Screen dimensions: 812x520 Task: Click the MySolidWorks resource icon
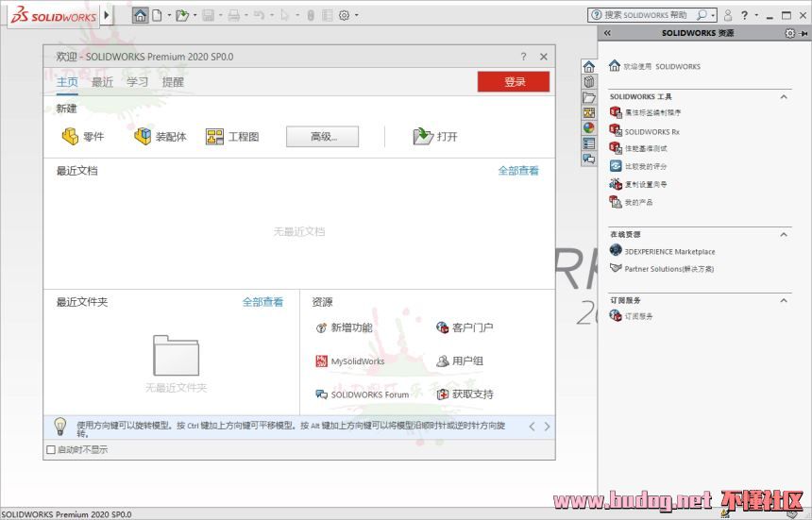coord(322,361)
